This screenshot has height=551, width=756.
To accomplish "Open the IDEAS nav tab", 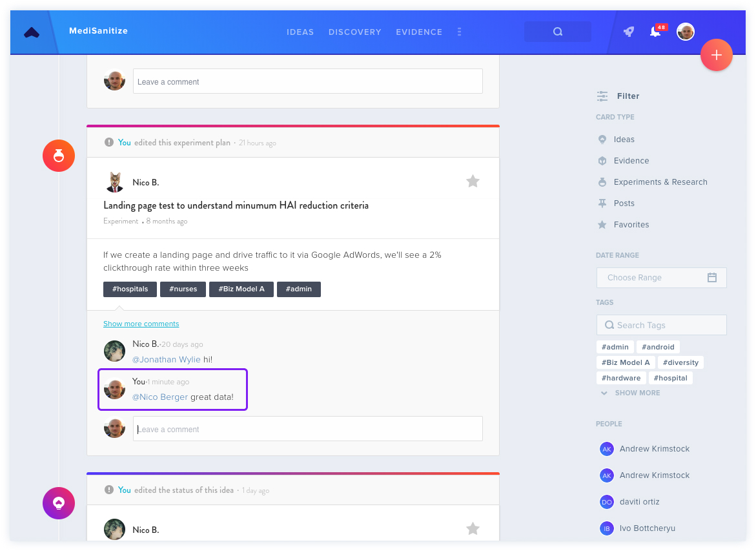I will 300,32.
